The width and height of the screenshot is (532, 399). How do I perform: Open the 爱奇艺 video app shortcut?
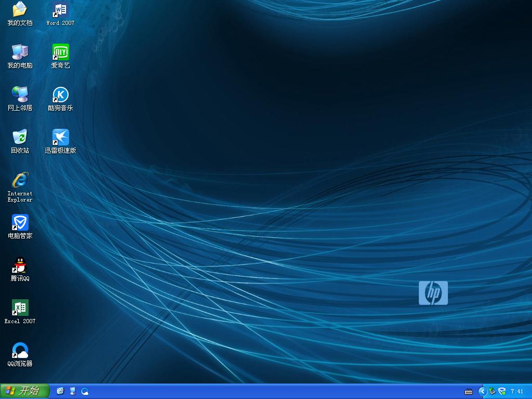point(60,52)
